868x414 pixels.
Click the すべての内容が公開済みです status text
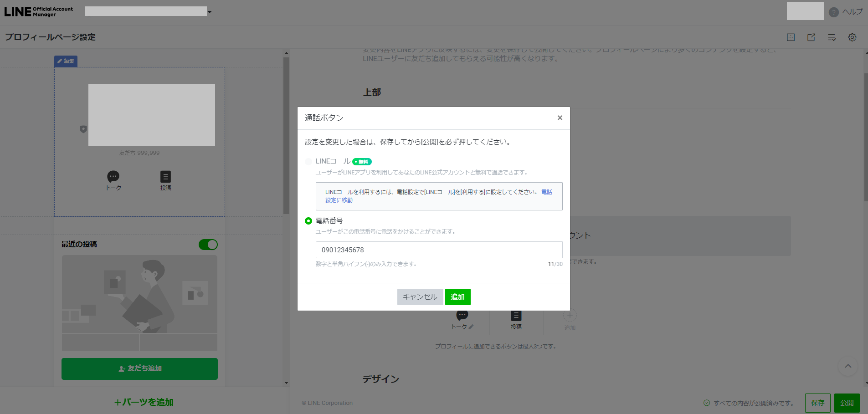[754, 403]
